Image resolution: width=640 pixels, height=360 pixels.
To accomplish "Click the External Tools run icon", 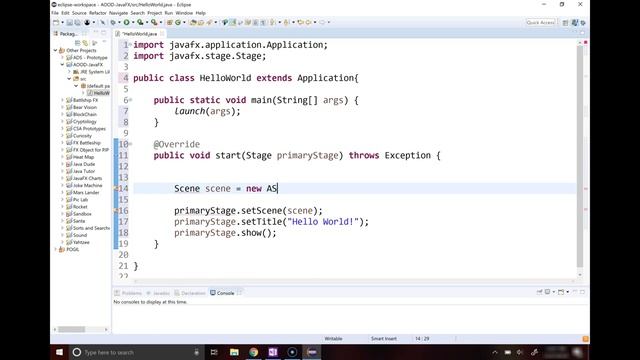I will coord(154,22).
